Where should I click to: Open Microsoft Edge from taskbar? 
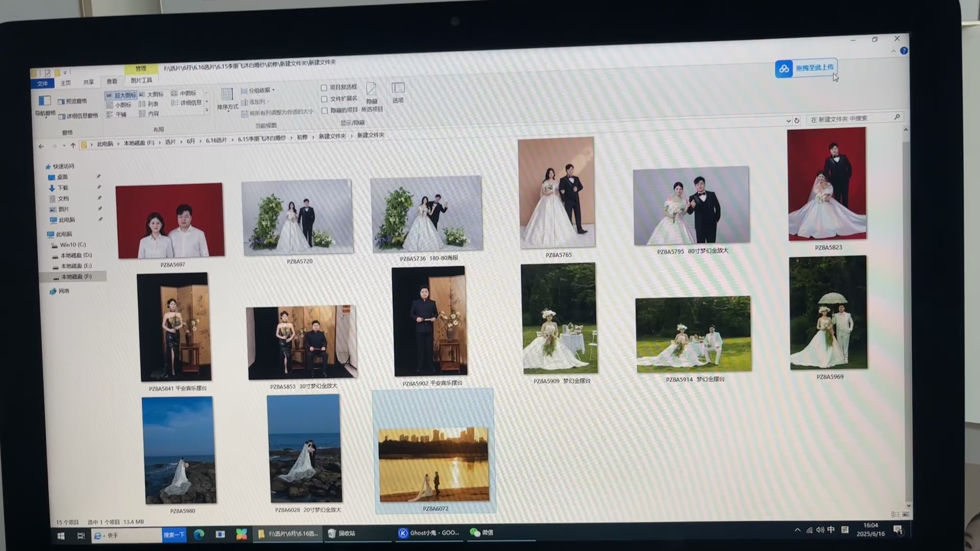click(x=199, y=534)
